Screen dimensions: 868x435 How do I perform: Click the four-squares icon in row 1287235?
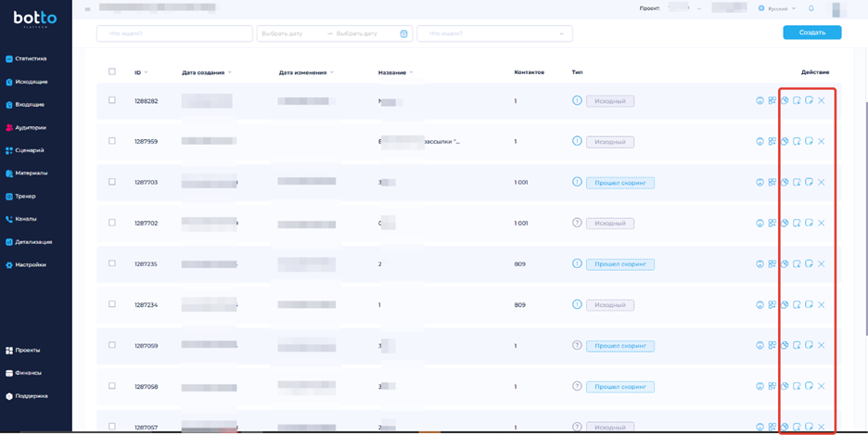pyautogui.click(x=772, y=263)
